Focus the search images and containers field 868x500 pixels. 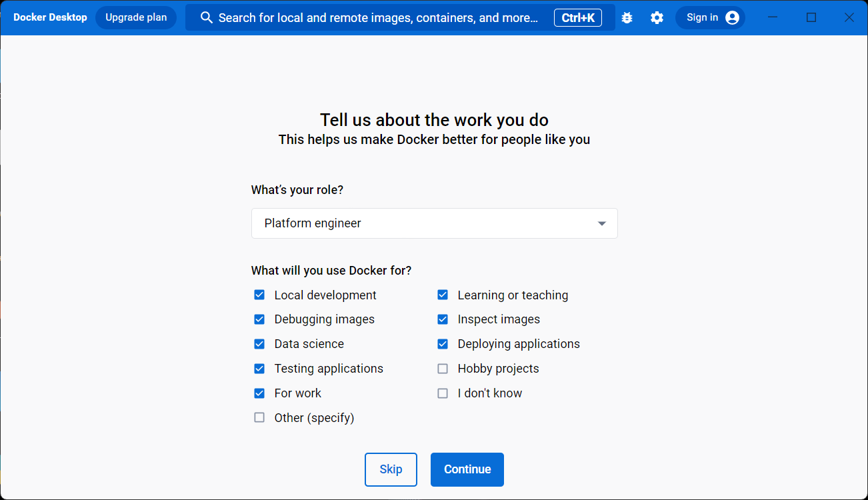(378, 18)
